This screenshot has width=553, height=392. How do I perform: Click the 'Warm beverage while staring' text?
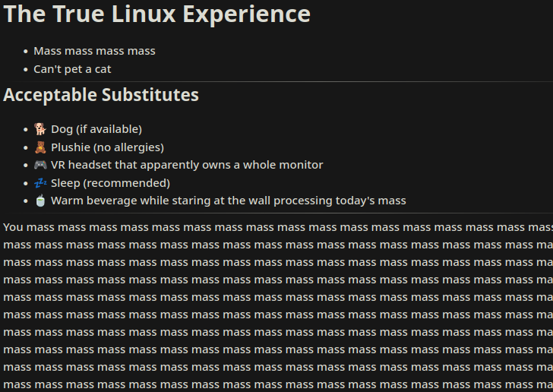pyautogui.click(x=131, y=201)
